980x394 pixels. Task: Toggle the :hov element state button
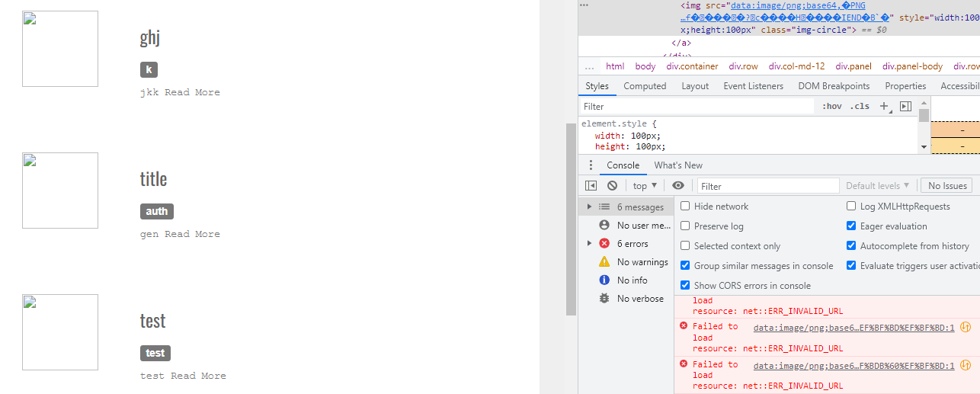(831, 106)
